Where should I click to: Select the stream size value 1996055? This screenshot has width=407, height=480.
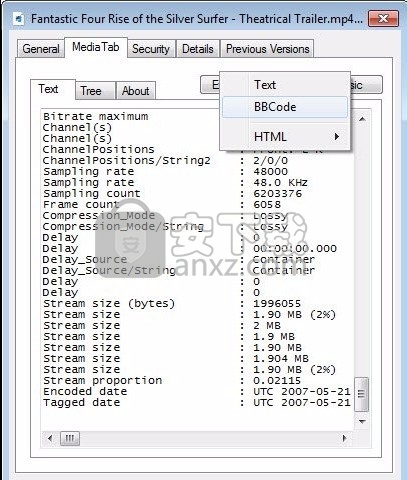[277, 304]
